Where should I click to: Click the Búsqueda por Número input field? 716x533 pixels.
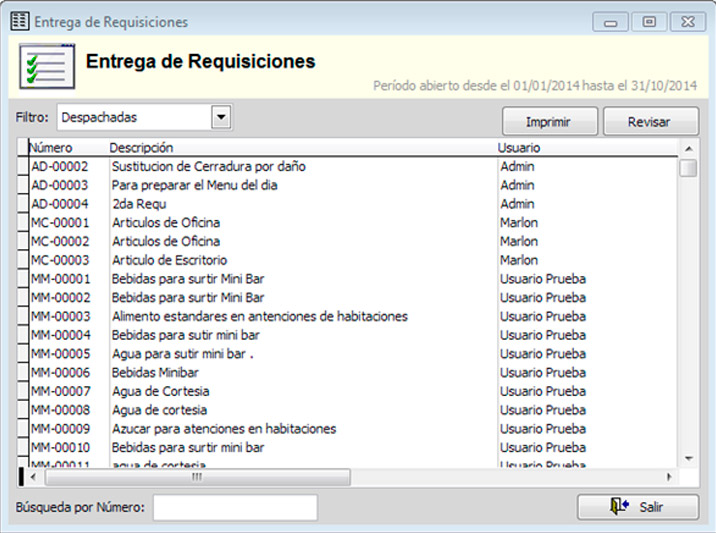click(x=235, y=507)
